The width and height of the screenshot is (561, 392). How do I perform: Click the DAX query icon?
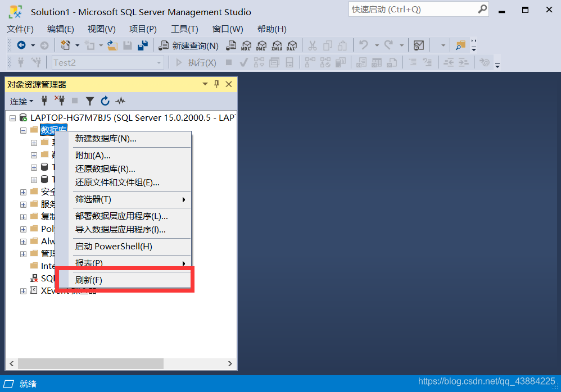pos(291,45)
